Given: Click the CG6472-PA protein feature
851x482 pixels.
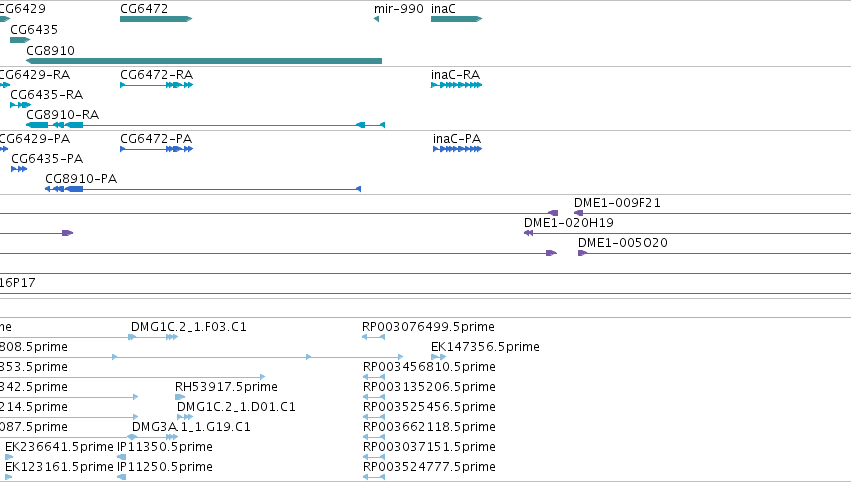Looking at the screenshot, I should coord(156,149).
